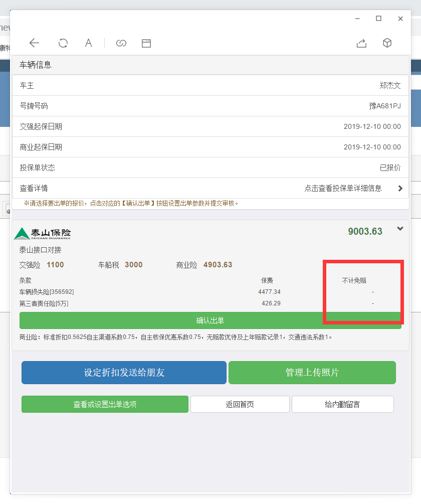This screenshot has width=421, height=504.
Task: Click premium value 4477.34
Action: pyautogui.click(x=270, y=292)
